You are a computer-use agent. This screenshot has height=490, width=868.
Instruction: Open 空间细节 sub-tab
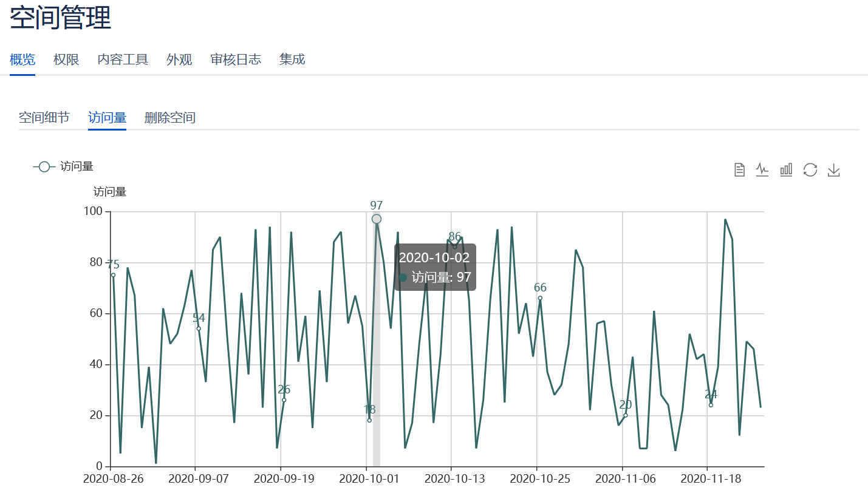[44, 117]
